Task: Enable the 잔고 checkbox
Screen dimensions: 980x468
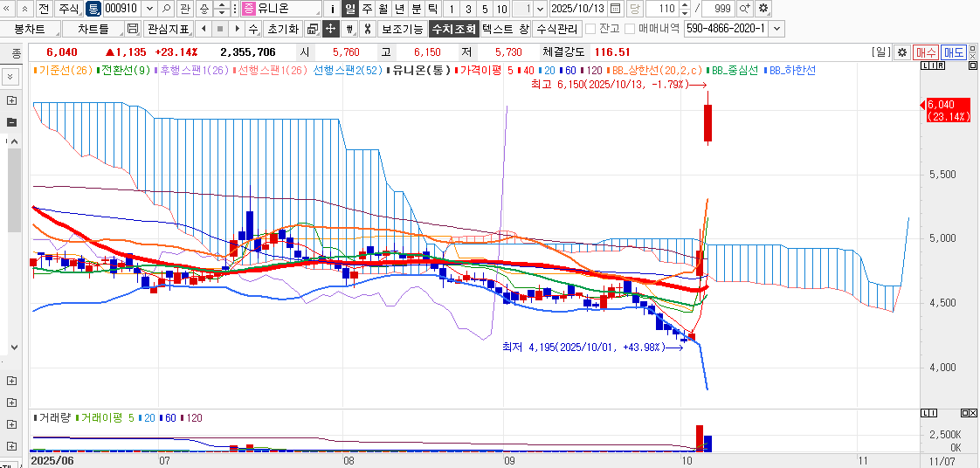Action: pos(590,29)
